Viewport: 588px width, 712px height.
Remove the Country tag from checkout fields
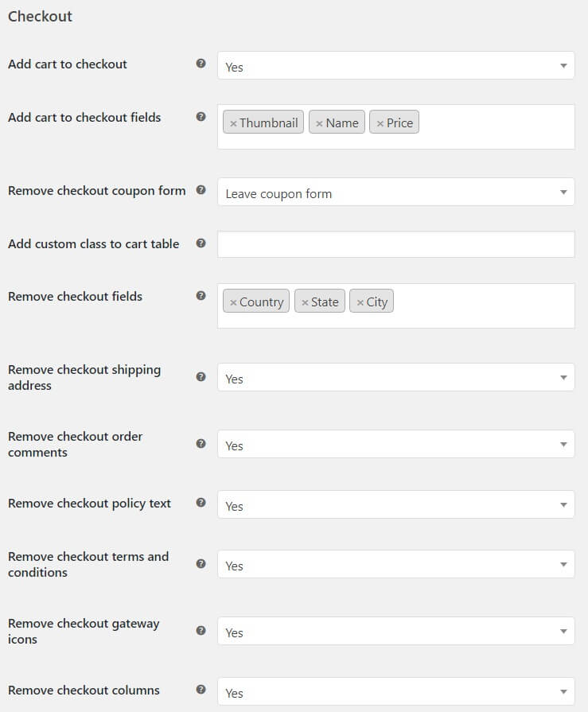[233, 302]
